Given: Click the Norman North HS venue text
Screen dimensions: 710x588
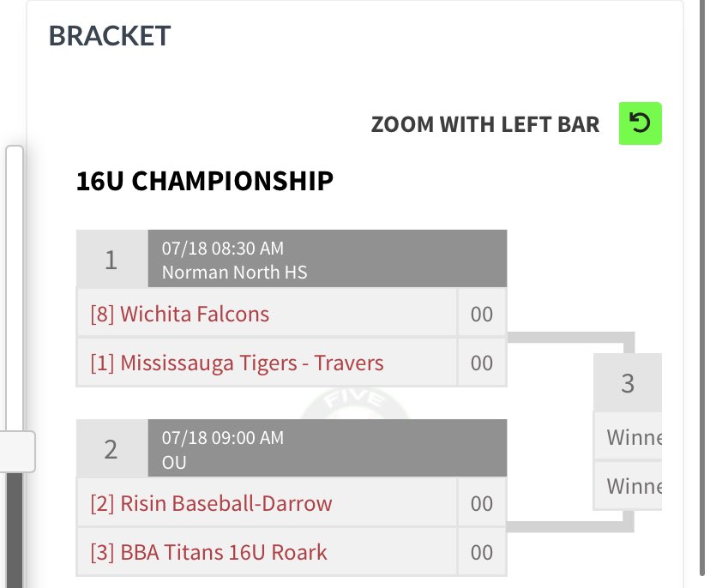Looking at the screenshot, I should pos(235,272).
